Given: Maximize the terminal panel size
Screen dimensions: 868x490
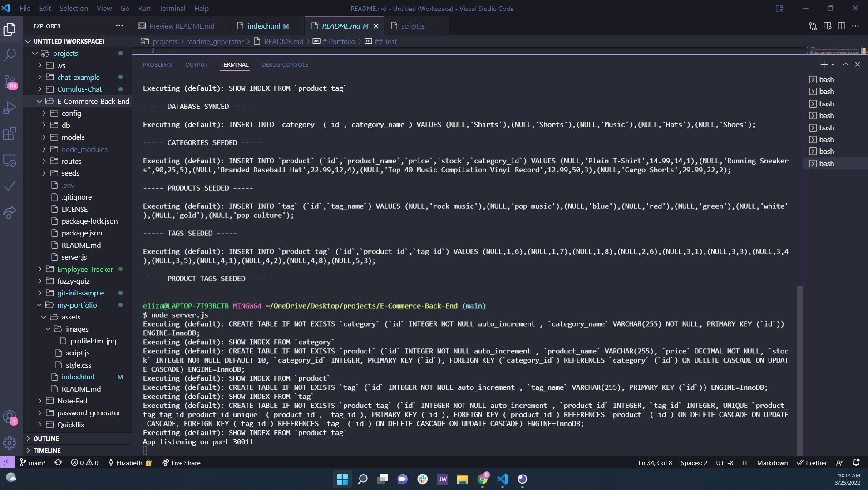Looking at the screenshot, I should 845,64.
